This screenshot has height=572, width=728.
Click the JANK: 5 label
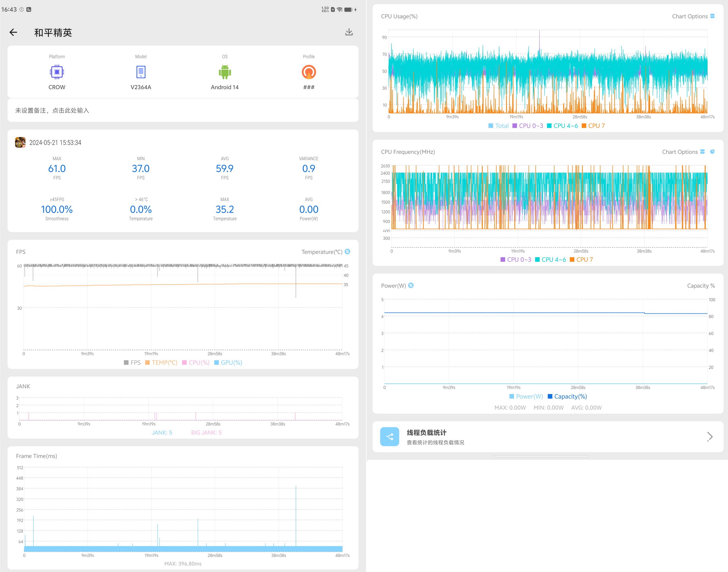click(162, 432)
